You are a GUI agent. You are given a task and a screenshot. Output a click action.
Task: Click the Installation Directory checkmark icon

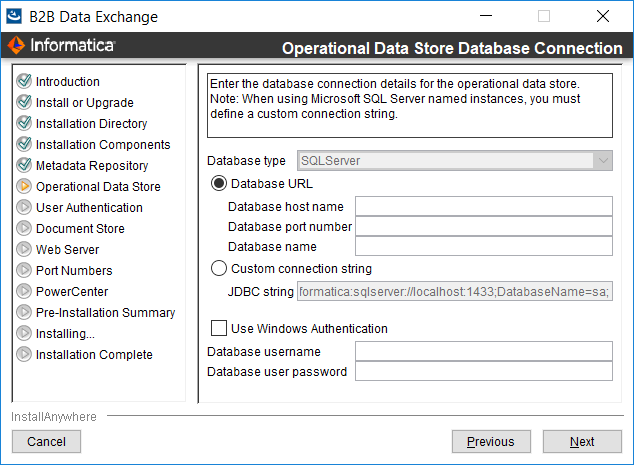24,123
